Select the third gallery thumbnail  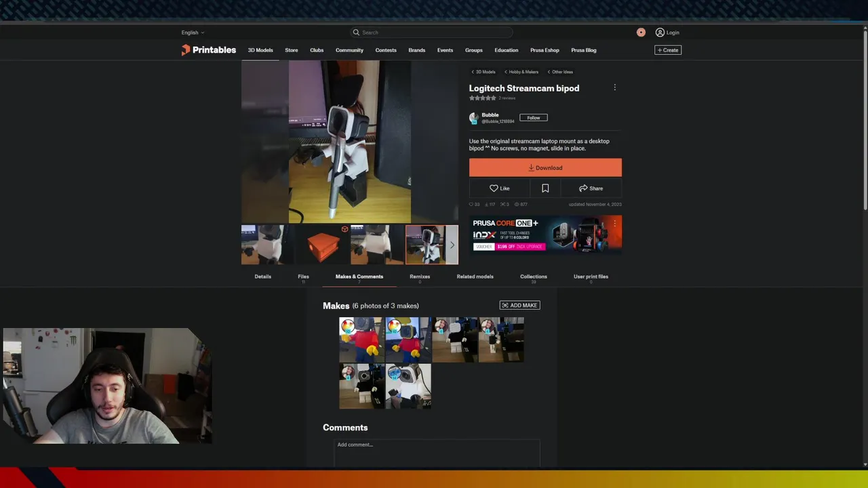click(x=377, y=245)
